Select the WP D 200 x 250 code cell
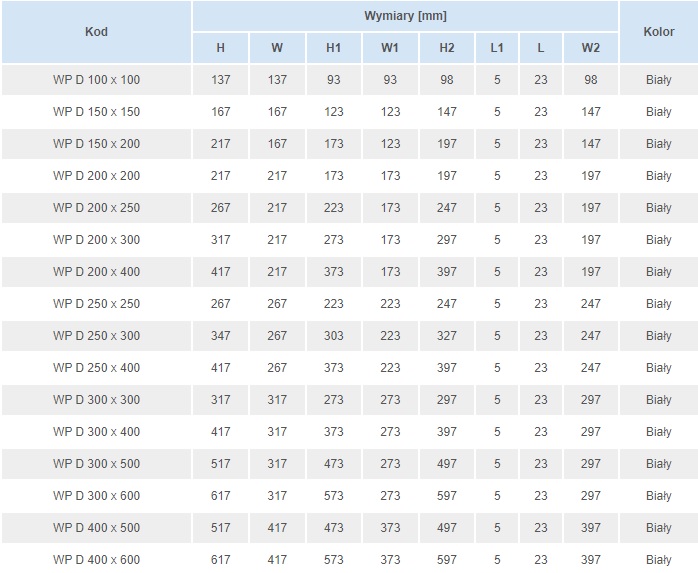The width and height of the screenshot is (698, 573). click(x=96, y=208)
